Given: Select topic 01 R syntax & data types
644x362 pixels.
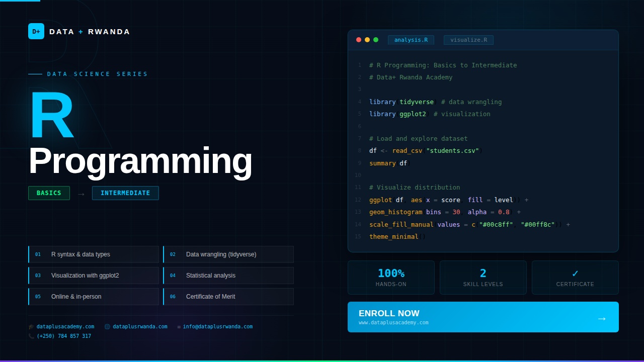Looking at the screenshot, I should 94,254.
